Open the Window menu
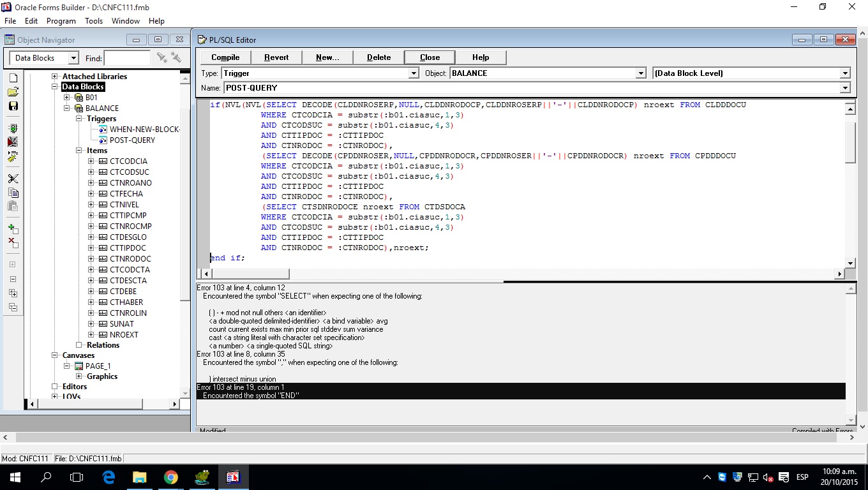Screen dimensions: 868x490 [126, 21]
